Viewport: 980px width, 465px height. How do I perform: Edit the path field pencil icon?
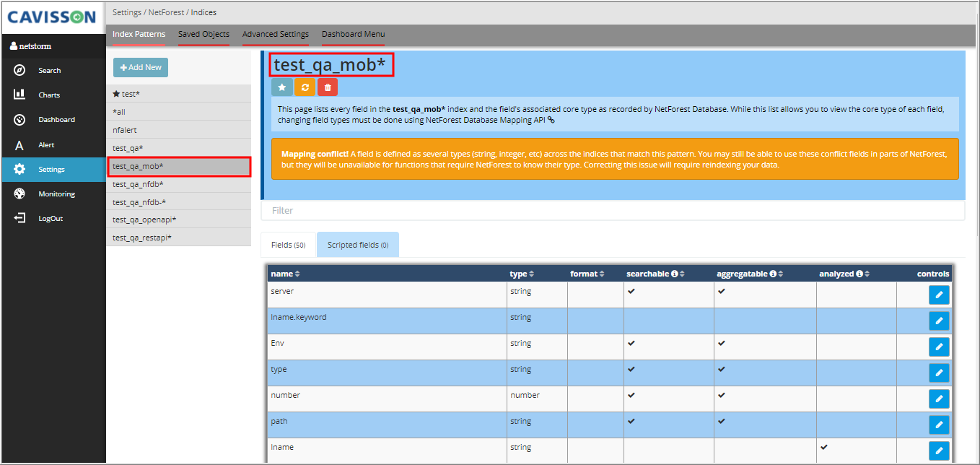[x=939, y=425]
